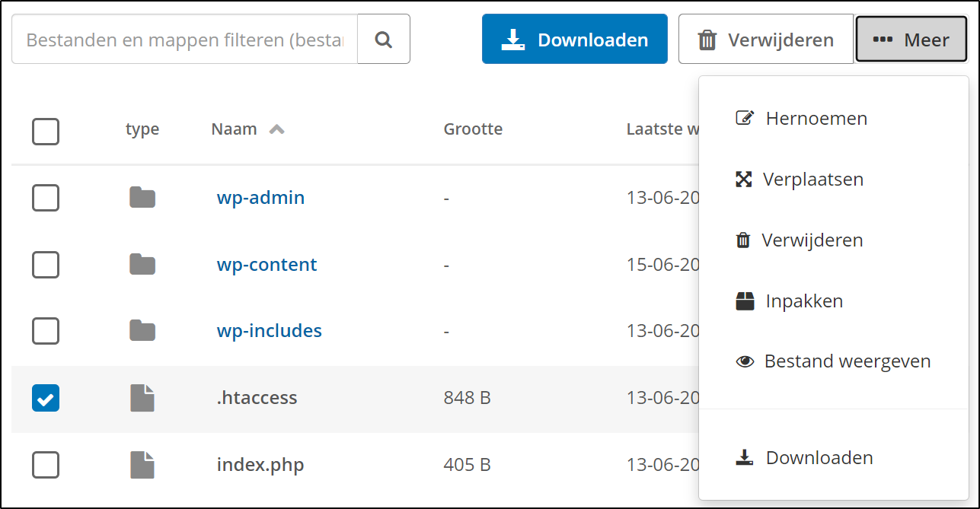Click the wp-admin folder icon
This screenshot has height=509, width=980.
pyautogui.click(x=142, y=197)
